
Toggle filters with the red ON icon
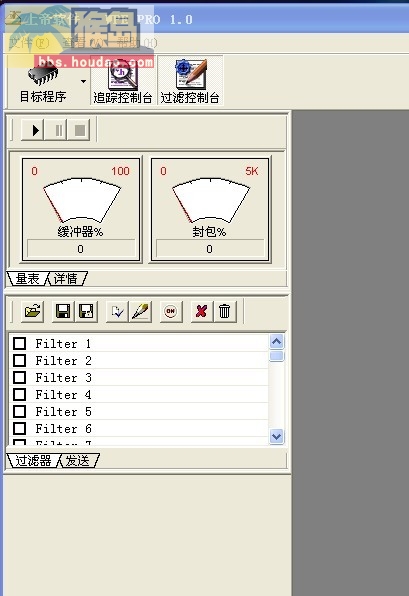point(171,312)
